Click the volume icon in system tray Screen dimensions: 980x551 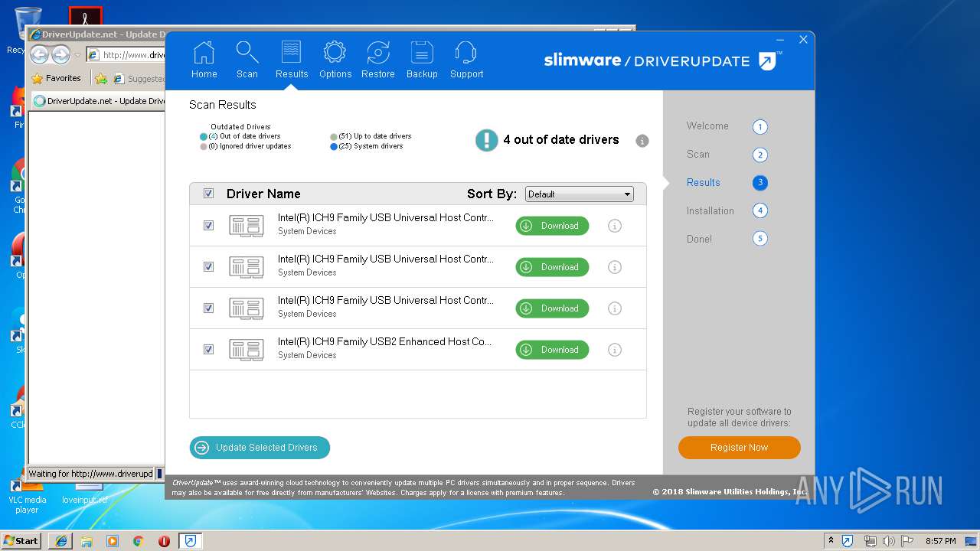(x=888, y=541)
